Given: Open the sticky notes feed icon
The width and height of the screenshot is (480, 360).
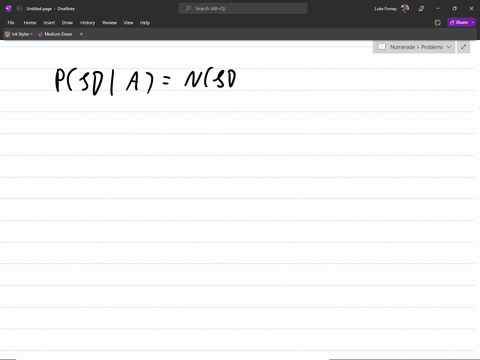Looking at the screenshot, I should coord(438,23).
